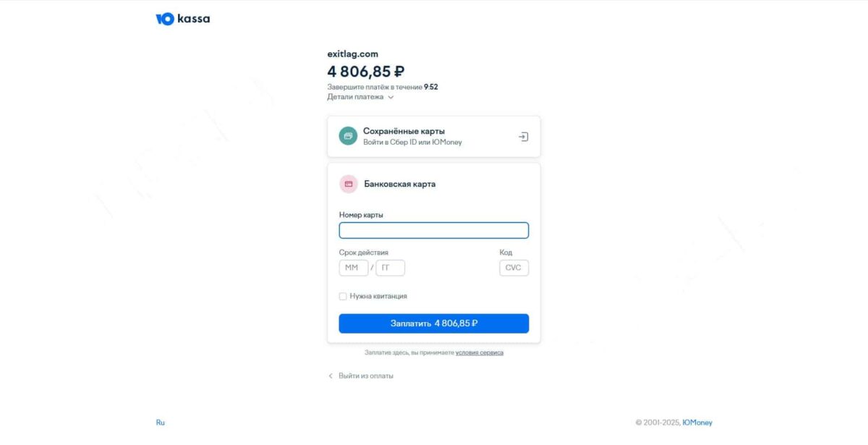
Task: Follow the ЮMoney footer link
Action: pyautogui.click(x=697, y=423)
